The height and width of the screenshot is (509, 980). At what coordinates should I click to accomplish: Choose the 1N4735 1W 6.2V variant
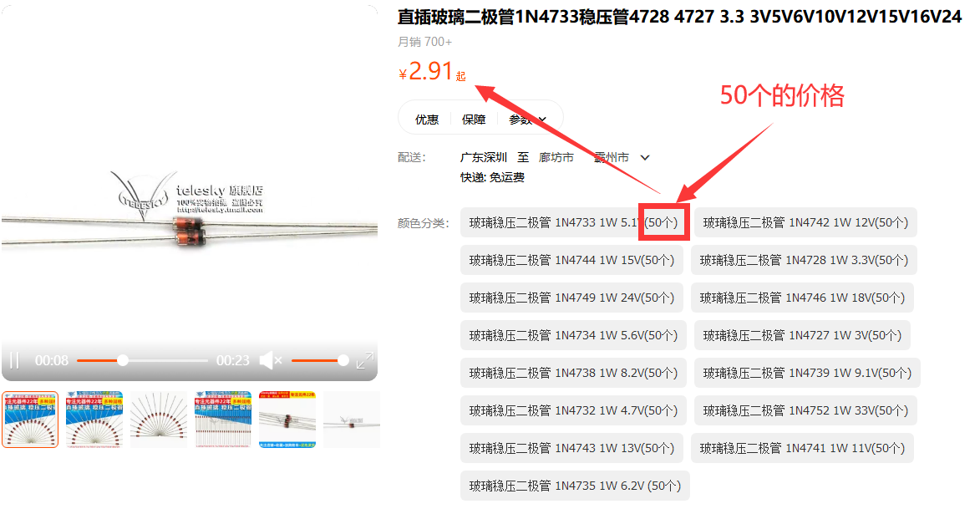tap(575, 486)
